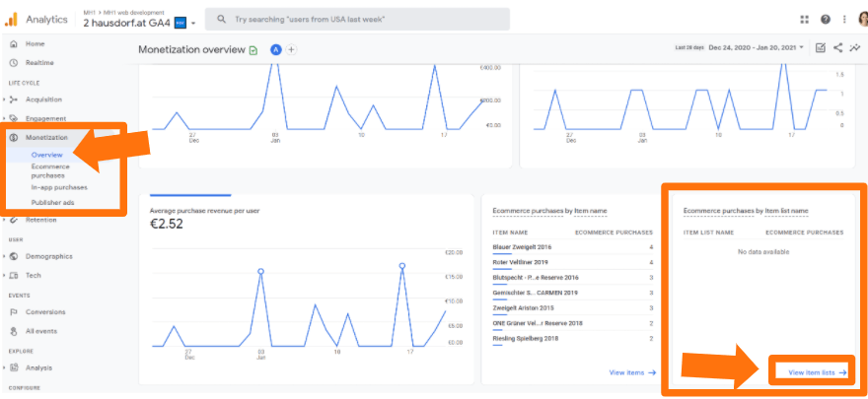Open the Google apps grid
This screenshot has width=868, height=399.
pyautogui.click(x=805, y=20)
